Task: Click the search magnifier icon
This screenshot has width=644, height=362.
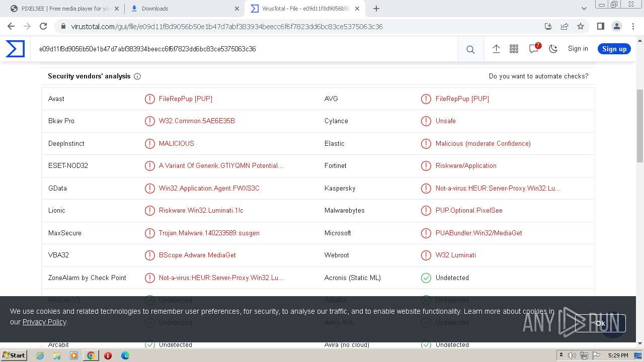Action: [470, 49]
